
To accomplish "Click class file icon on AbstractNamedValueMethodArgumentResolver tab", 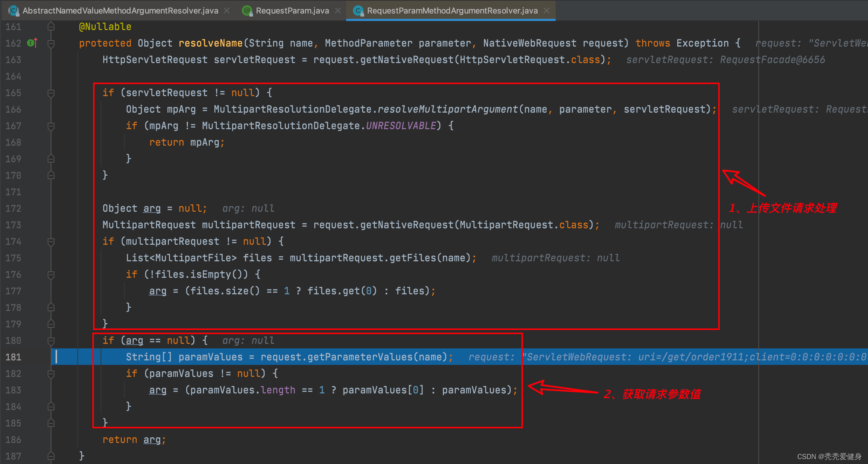I will (14, 11).
